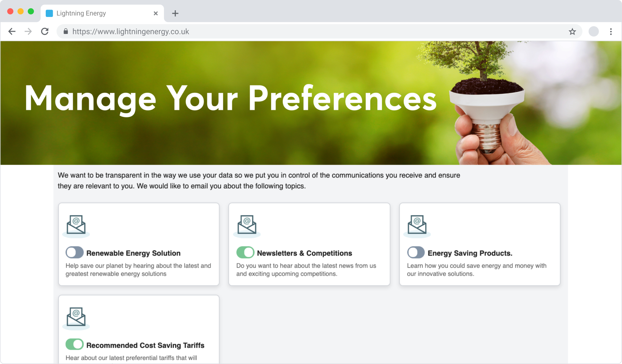
Task: Click envelope icon in Renewable Energy card
Action: 76,225
